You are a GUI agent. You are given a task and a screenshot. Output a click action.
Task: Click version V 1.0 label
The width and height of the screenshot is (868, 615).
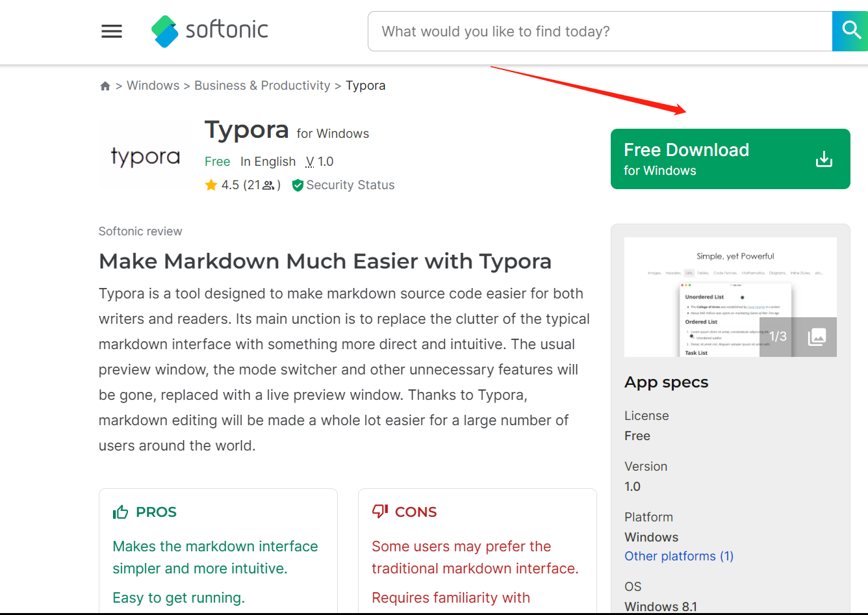pos(320,161)
